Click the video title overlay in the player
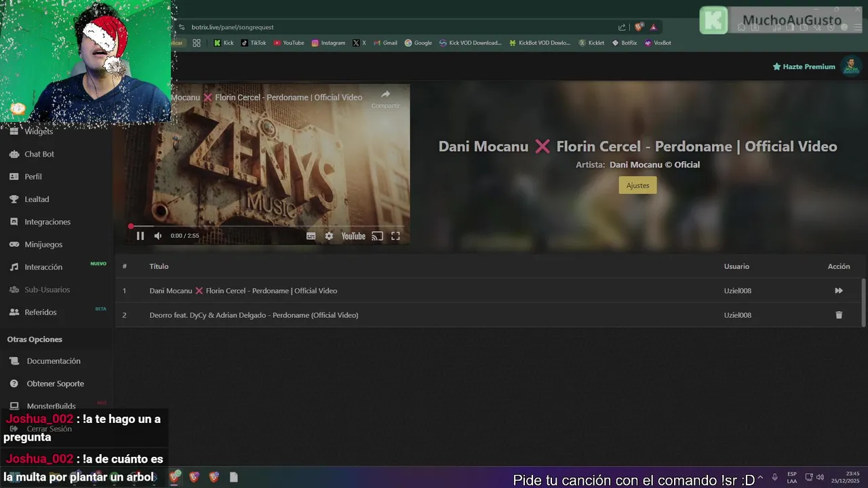Viewport: 868px width, 488px height. pos(267,98)
